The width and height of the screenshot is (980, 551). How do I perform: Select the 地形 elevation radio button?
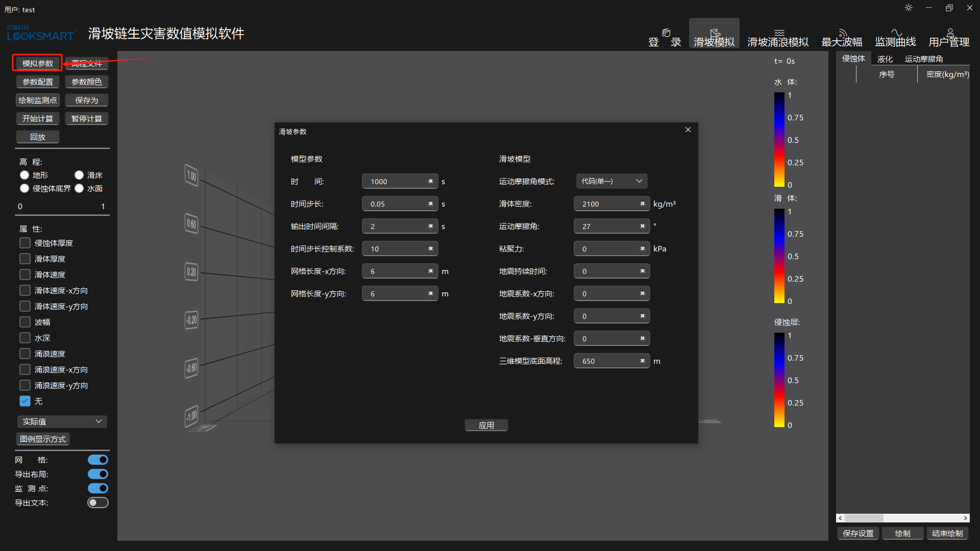click(24, 175)
